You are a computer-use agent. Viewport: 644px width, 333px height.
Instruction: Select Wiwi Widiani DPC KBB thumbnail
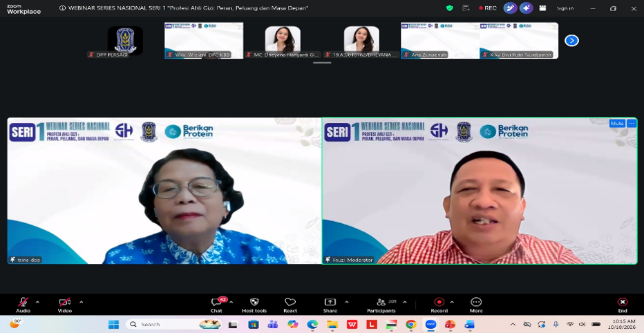pyautogui.click(x=204, y=41)
